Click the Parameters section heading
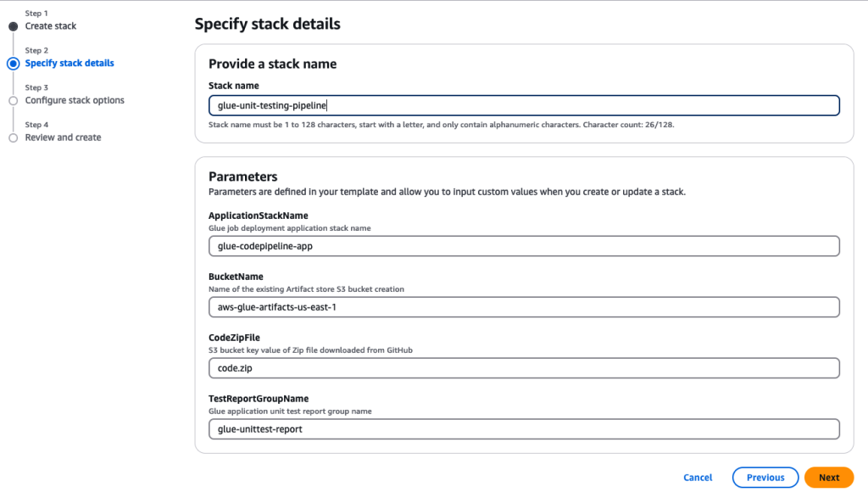868x498 pixels. [243, 177]
